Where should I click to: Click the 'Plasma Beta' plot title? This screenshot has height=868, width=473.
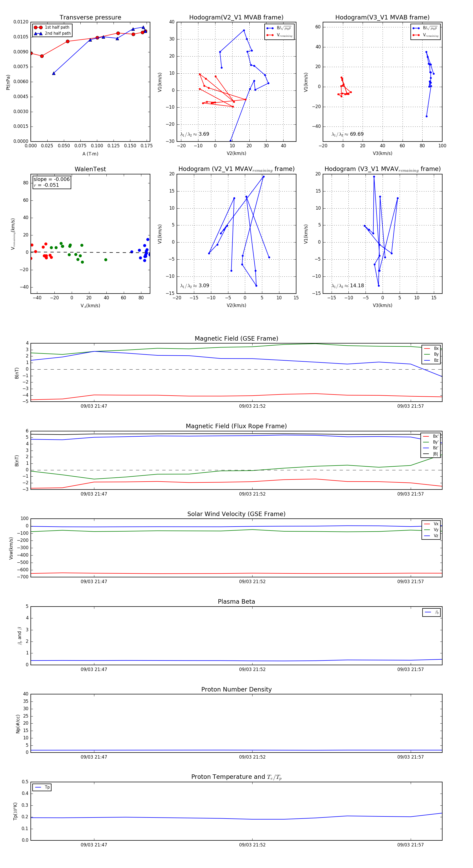coord(236,602)
